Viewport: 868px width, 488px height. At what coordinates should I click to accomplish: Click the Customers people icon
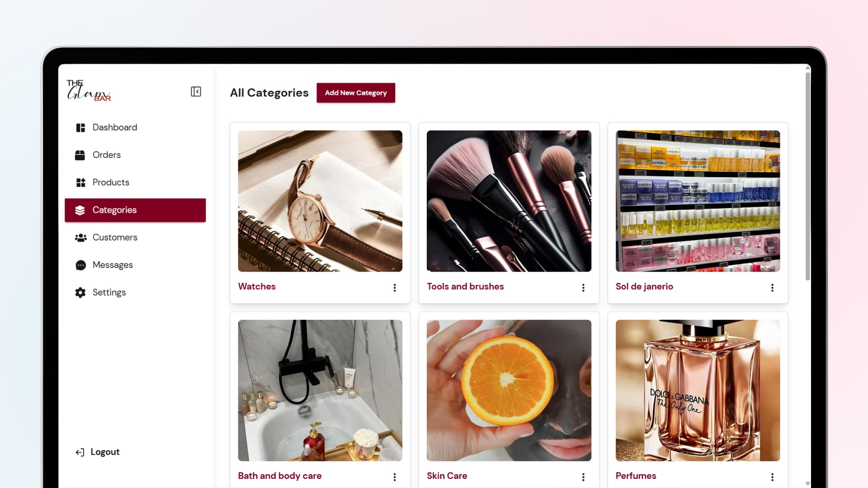pos(80,238)
